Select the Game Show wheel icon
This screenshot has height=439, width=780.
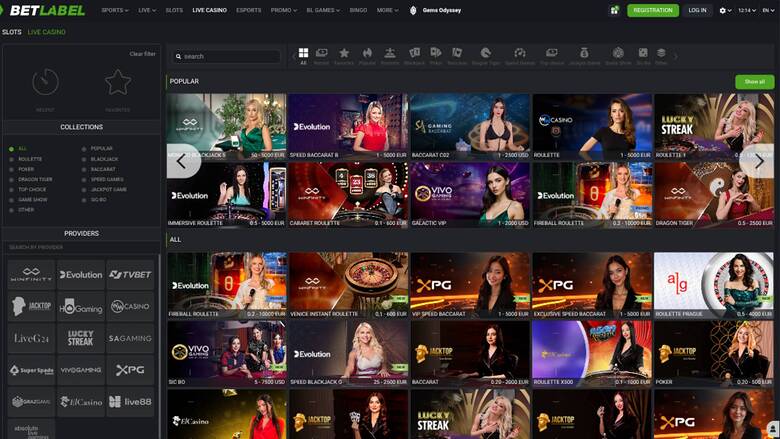[618, 53]
